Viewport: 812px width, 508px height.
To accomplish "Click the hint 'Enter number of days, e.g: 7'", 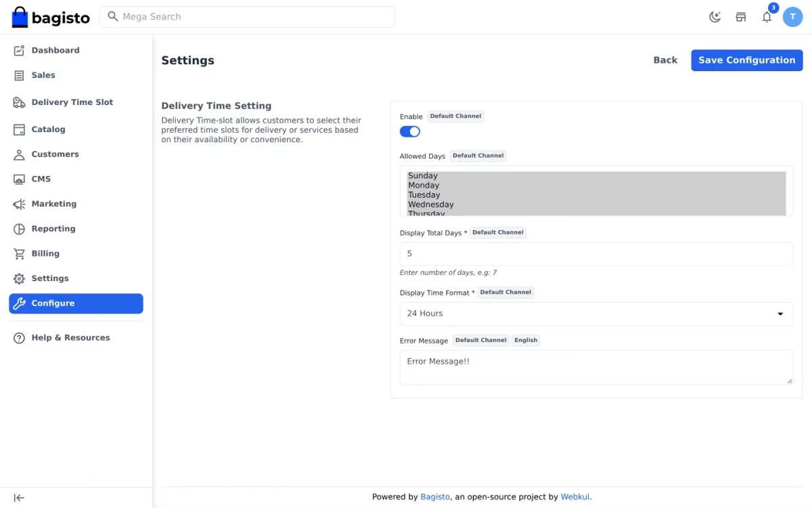I will coord(448,272).
